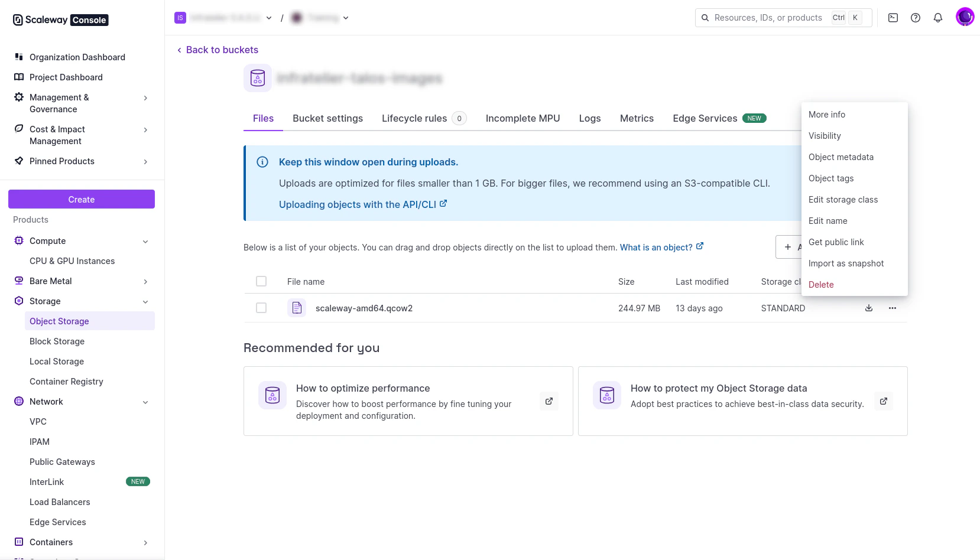Switch to the Bucket settings tab
Image resolution: width=980 pixels, height=560 pixels.
(327, 118)
